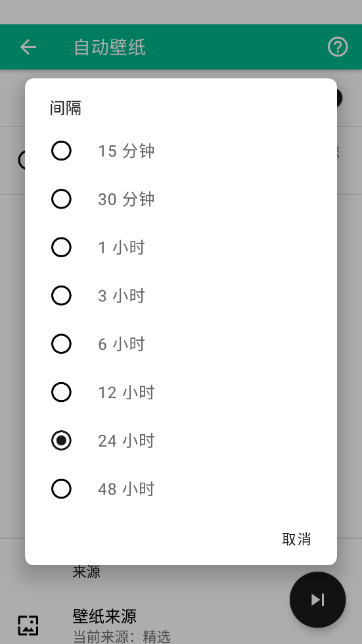The image size is (362, 644).
Task: Tap the 取消 button
Action: click(296, 539)
